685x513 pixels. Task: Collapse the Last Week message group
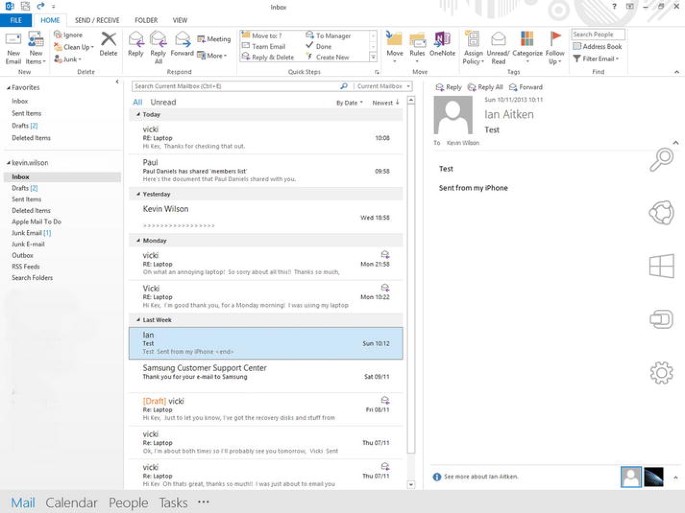point(138,320)
